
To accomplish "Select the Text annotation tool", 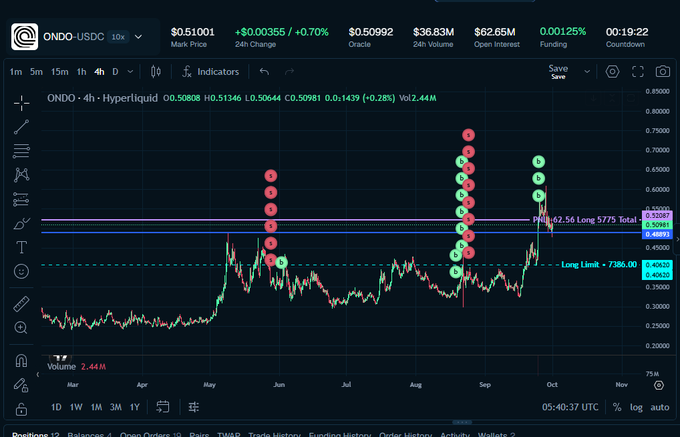I will pos(21,248).
